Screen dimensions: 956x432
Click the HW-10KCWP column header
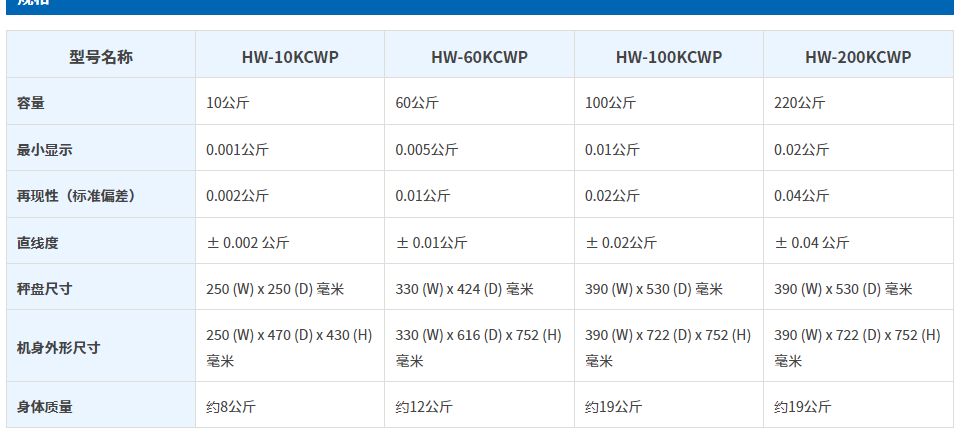[290, 57]
